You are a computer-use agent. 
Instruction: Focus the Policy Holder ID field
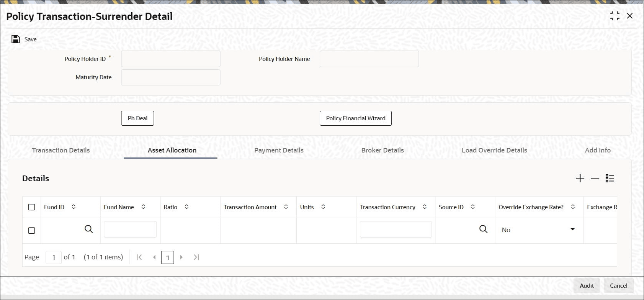[171, 59]
